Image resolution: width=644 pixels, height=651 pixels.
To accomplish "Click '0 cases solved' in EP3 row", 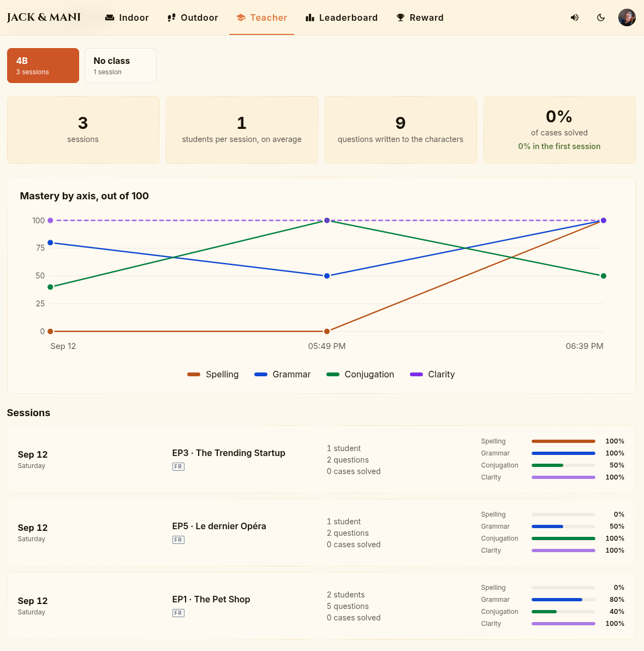I will tap(354, 471).
